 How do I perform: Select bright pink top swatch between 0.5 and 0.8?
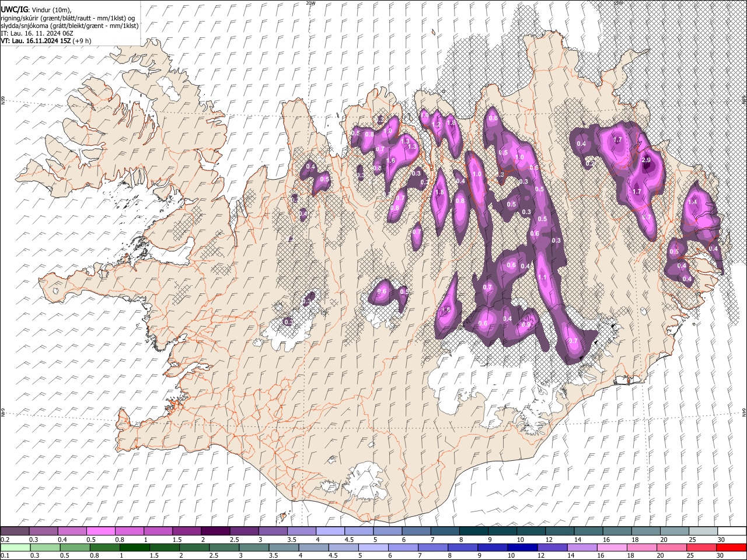tap(100, 531)
